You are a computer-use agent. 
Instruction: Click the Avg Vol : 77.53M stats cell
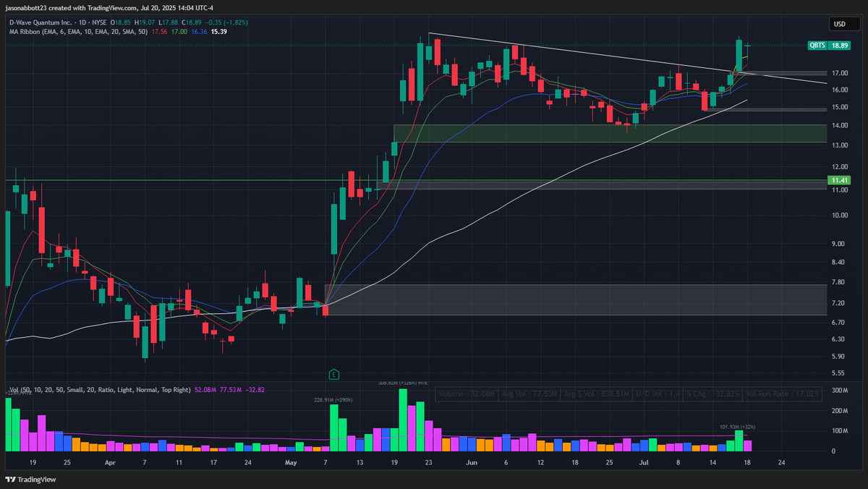click(529, 394)
